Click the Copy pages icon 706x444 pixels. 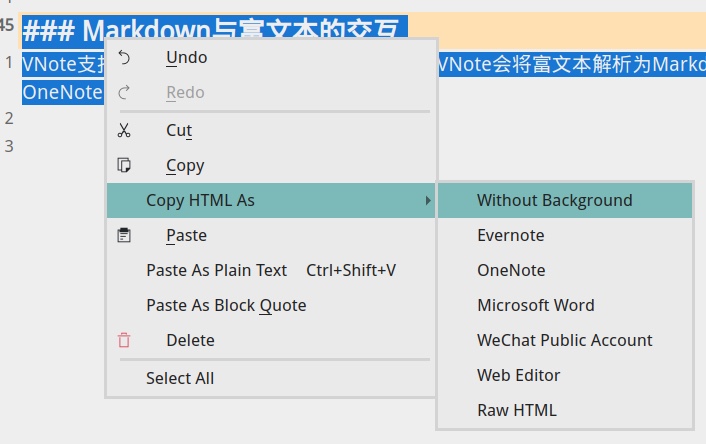[x=124, y=165]
